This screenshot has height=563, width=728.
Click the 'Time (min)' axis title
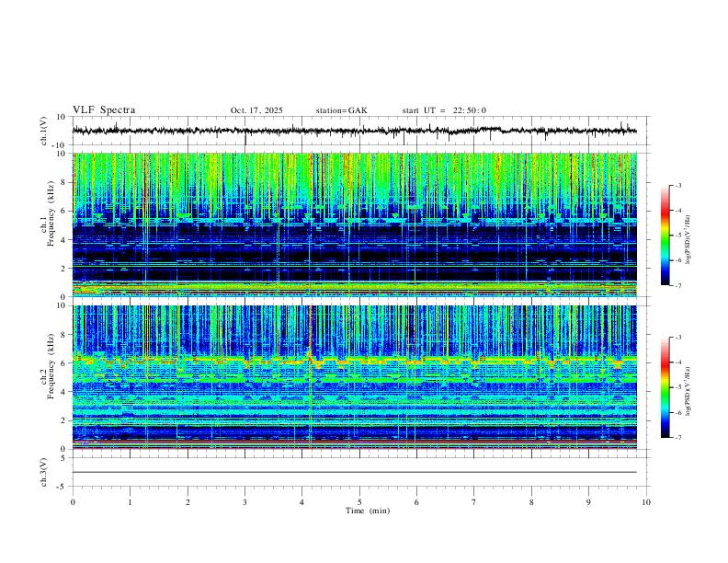tap(368, 511)
